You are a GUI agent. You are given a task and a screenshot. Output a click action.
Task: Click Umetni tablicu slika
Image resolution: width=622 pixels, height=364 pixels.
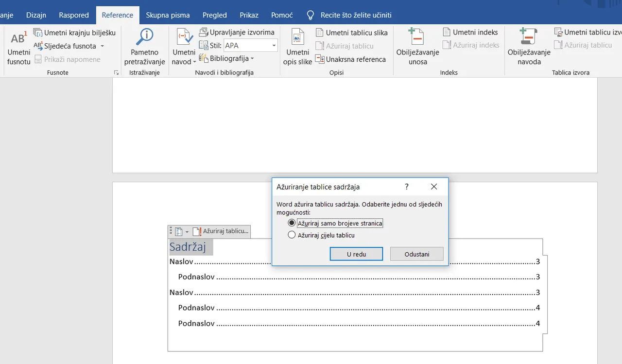(x=352, y=33)
